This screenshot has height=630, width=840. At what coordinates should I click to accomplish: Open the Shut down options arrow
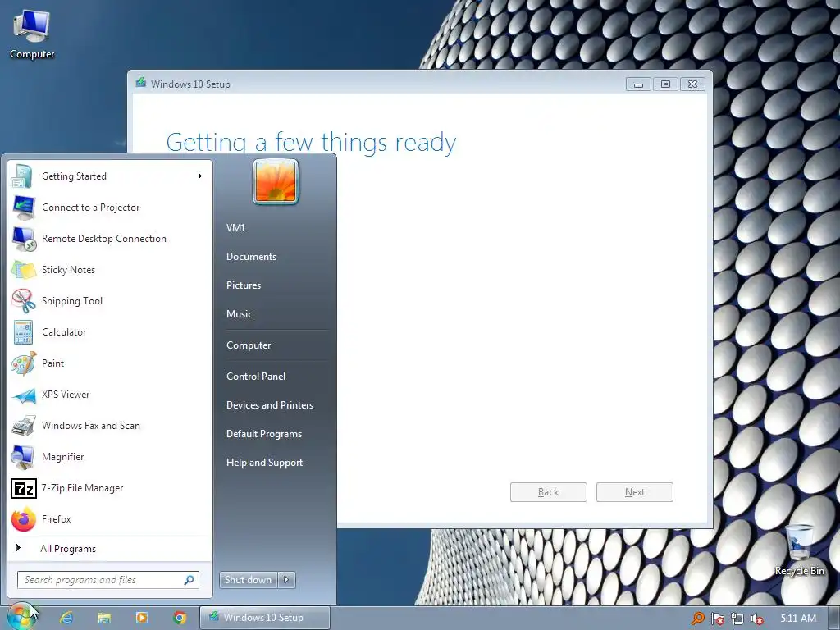coord(286,580)
